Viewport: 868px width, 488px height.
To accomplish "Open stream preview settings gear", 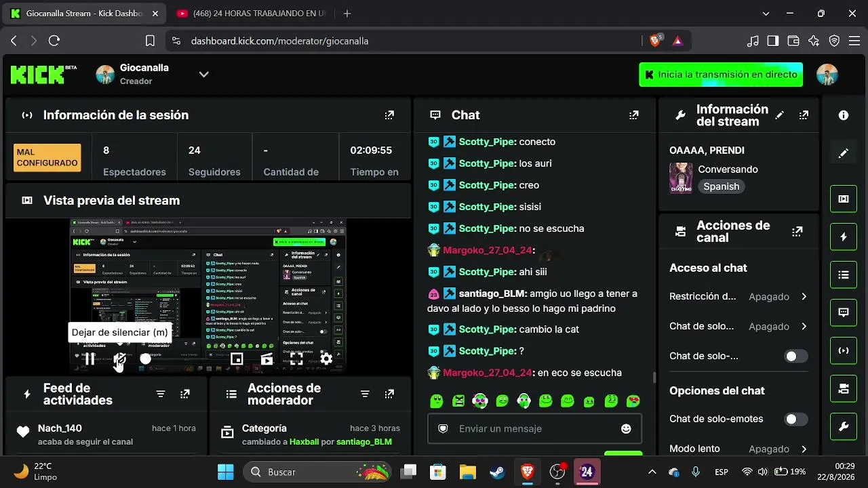I will (326, 359).
